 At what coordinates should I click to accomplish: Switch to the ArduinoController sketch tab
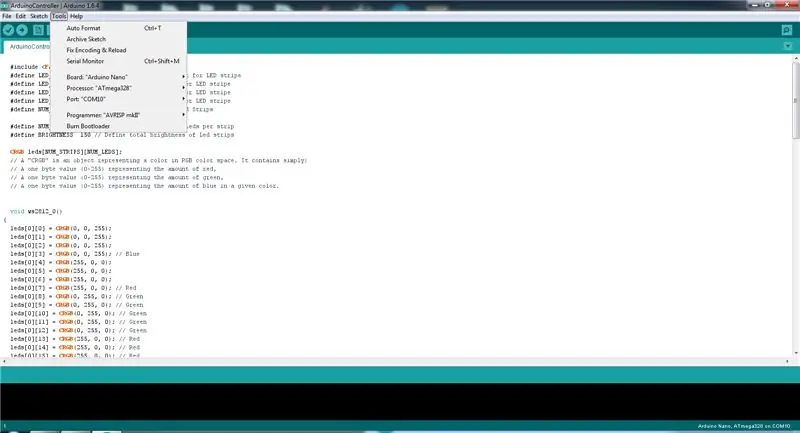(28, 47)
